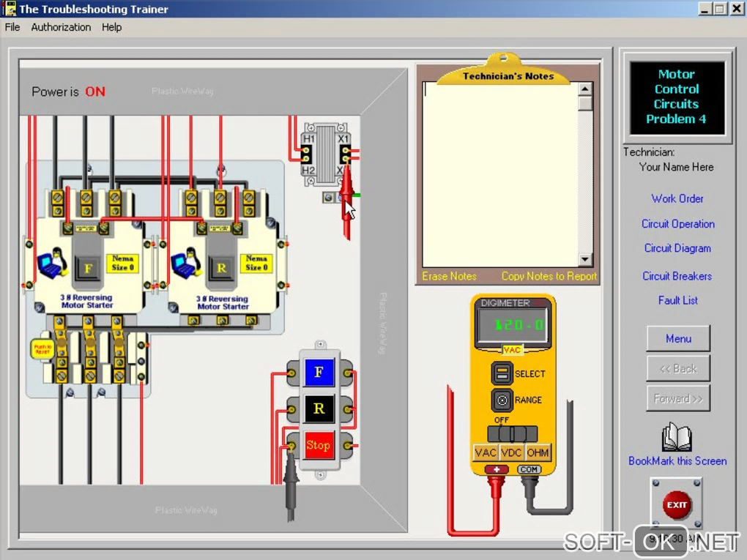
Task: Click the red plus probe jack
Action: (x=497, y=469)
